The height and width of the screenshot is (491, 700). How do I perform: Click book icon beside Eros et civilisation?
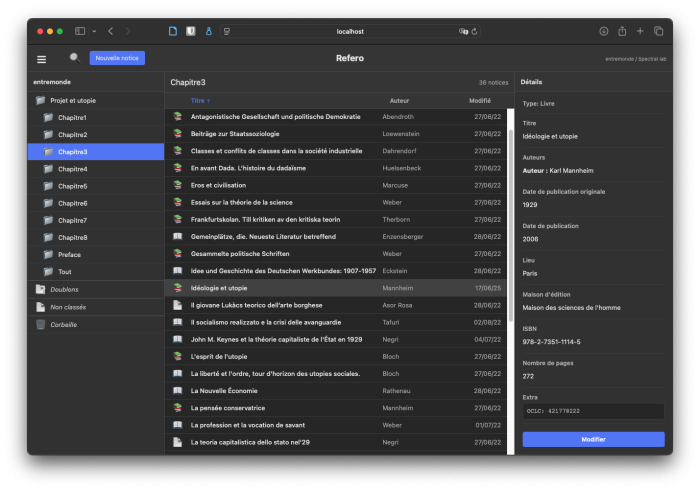click(x=177, y=185)
